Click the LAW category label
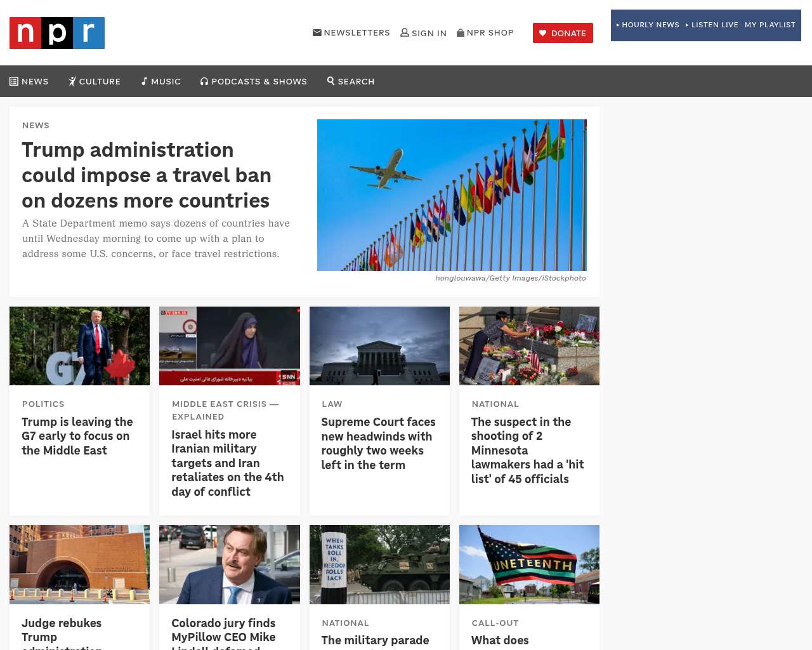The height and width of the screenshot is (650, 812). pyautogui.click(x=332, y=404)
